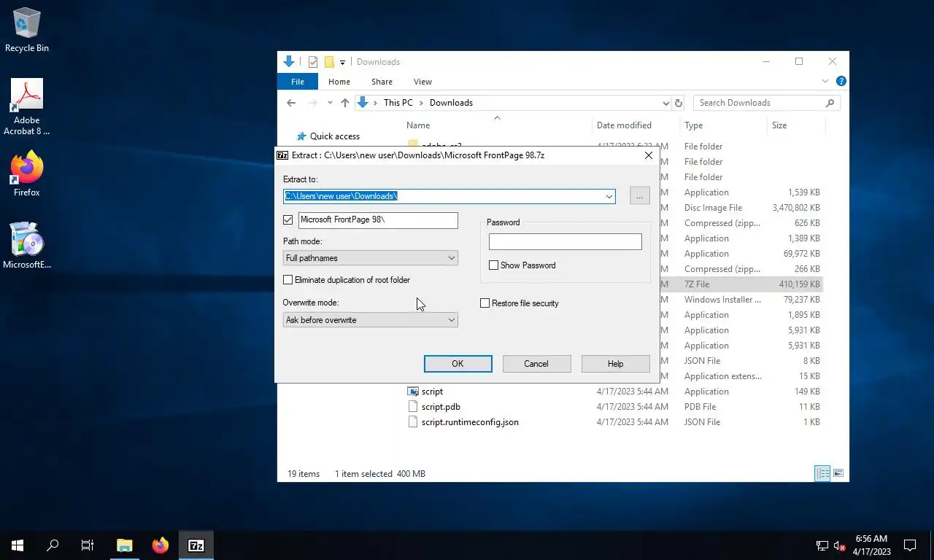Switch to large thumbnails view icon
This screenshot has width=934, height=560.
[x=838, y=473]
